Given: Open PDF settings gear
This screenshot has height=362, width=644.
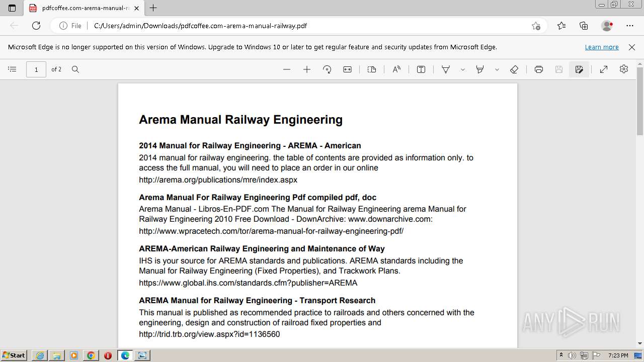Looking at the screenshot, I should pyautogui.click(x=624, y=69).
